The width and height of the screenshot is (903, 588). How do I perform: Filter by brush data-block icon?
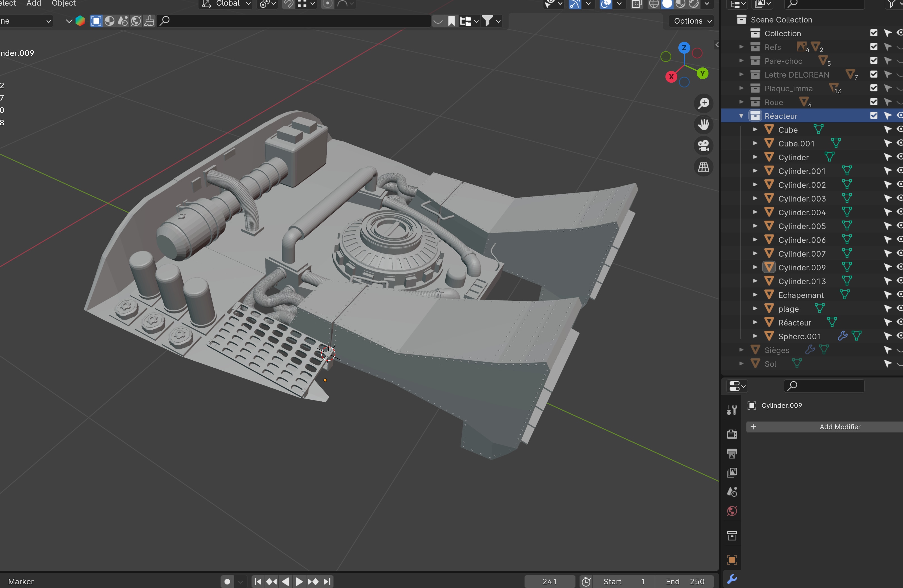(149, 21)
